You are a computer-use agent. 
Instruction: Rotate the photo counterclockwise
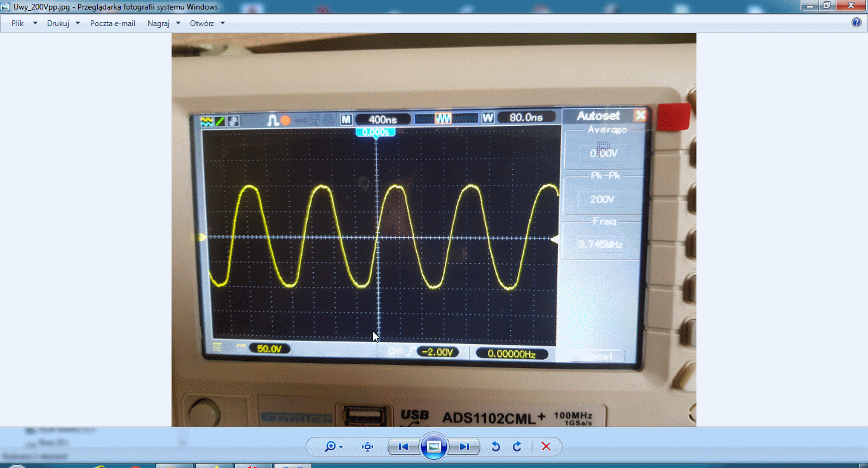click(x=496, y=446)
